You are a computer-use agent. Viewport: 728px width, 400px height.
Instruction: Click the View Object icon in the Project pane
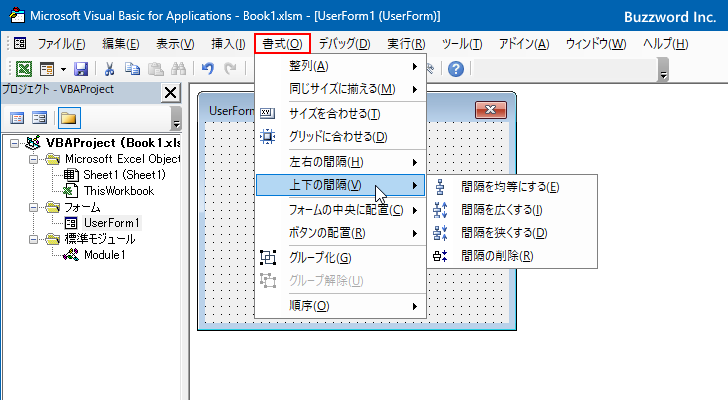[x=39, y=118]
